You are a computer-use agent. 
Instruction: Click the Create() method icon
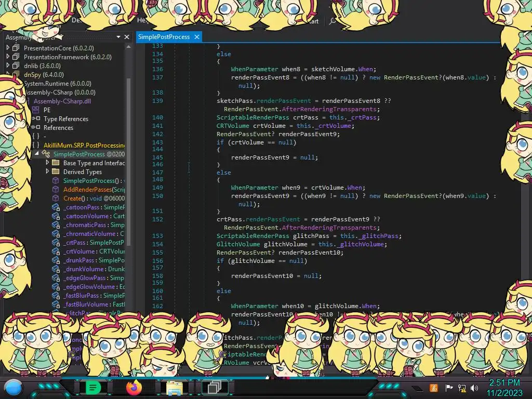point(56,198)
